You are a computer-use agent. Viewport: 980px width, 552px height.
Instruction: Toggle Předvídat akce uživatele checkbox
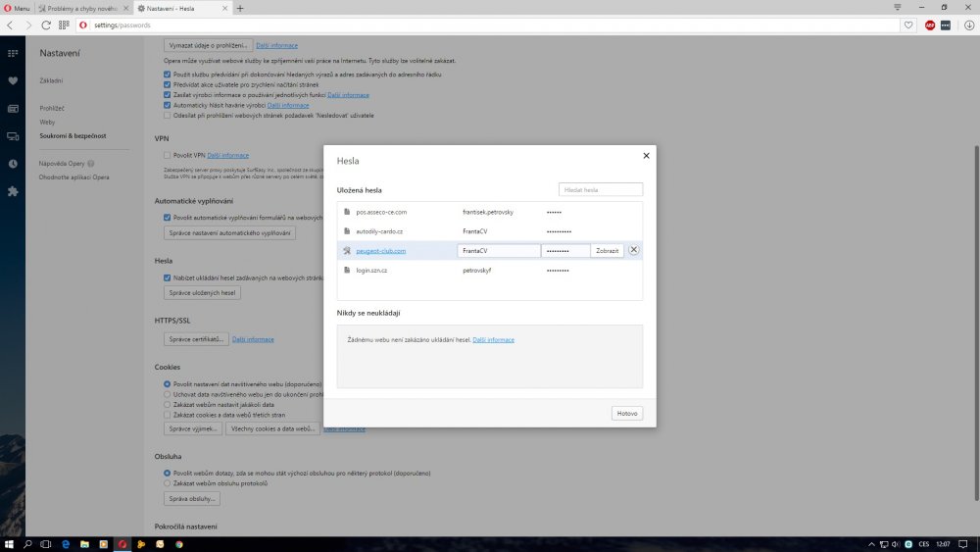(167, 84)
